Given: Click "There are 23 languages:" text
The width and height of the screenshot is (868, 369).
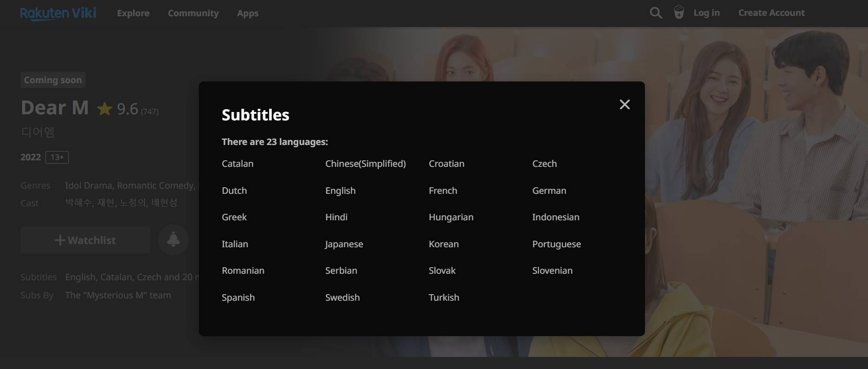Looking at the screenshot, I should (275, 142).
